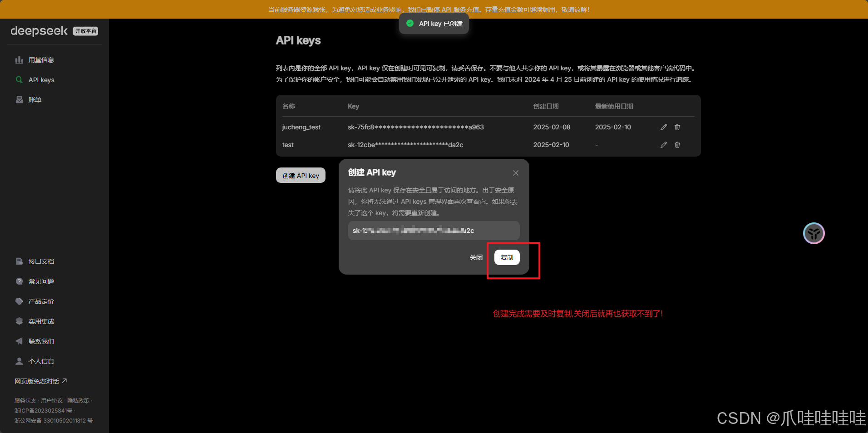Click the 产品定价 price tag icon
Screen dimensions: 868x433
(19, 301)
